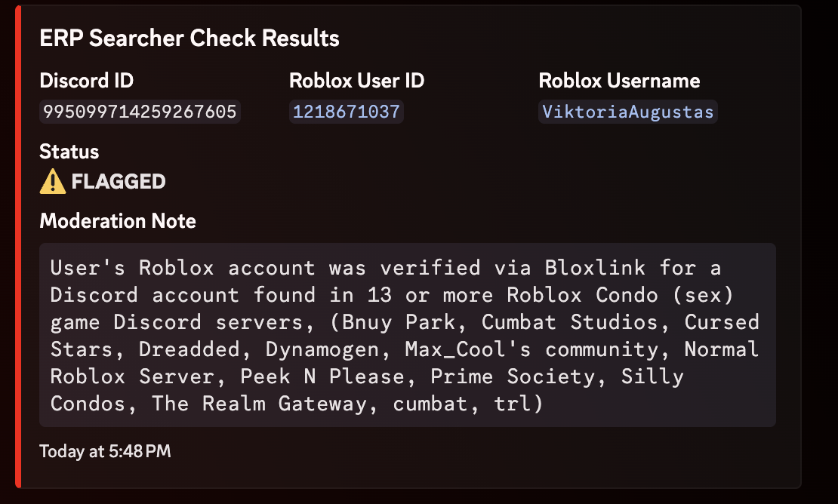Image resolution: width=838 pixels, height=504 pixels.
Task: Open the Roblox User ID 1218671037 link
Action: coord(347,112)
